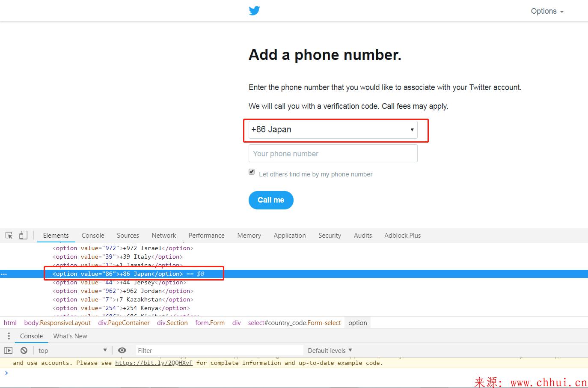Toggle the device toolbar icon
This screenshot has height=388, width=588.
(24, 235)
